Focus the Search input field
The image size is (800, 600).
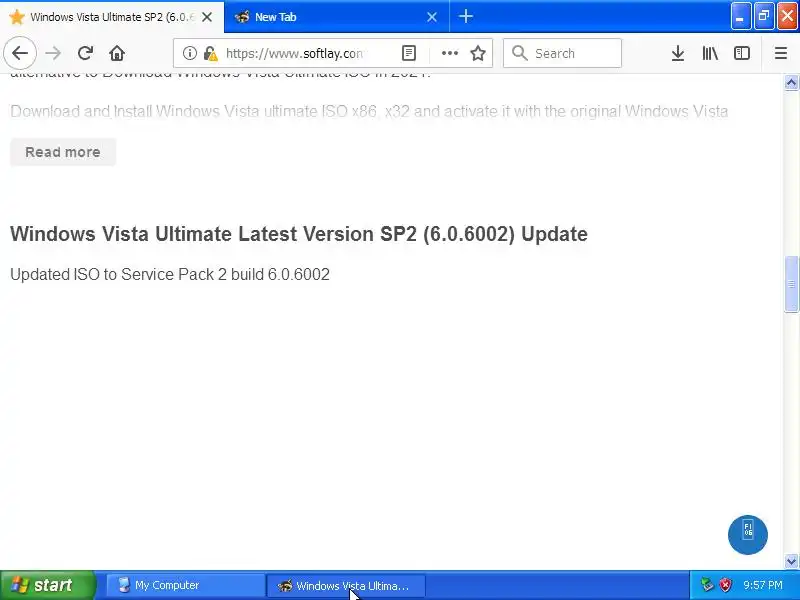[x=562, y=53]
